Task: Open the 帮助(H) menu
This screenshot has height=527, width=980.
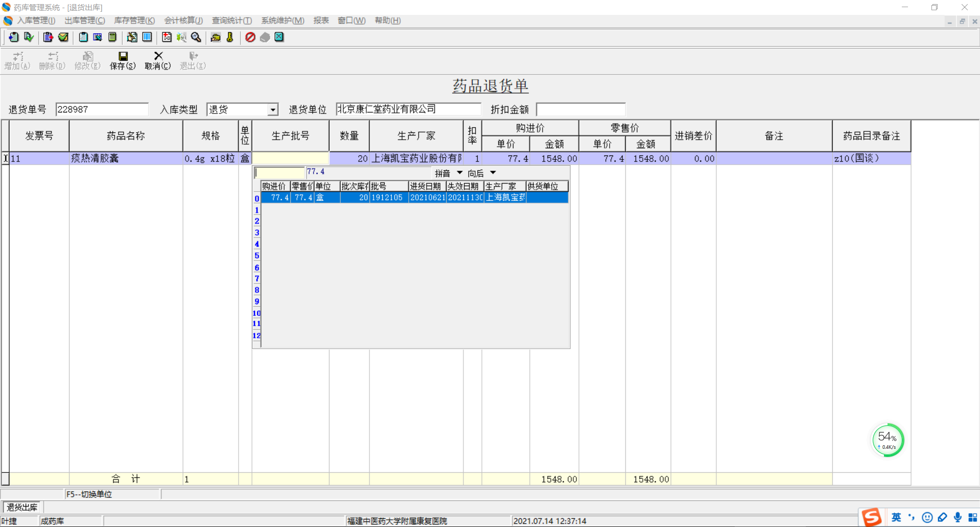Action: 388,20
